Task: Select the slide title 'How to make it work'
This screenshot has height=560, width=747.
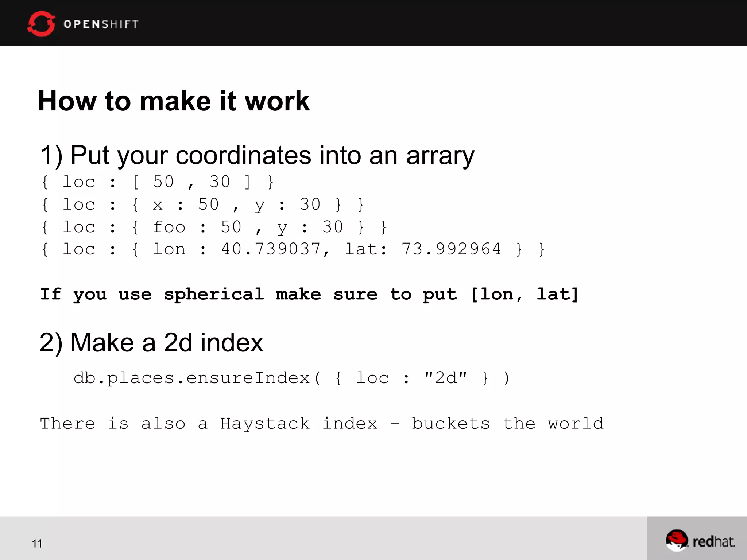Action: coord(174,101)
